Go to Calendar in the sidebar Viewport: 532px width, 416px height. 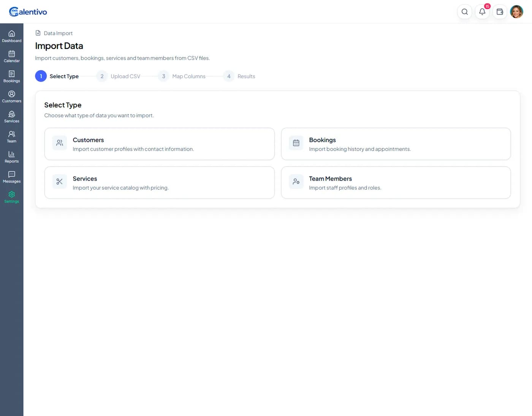point(11,57)
